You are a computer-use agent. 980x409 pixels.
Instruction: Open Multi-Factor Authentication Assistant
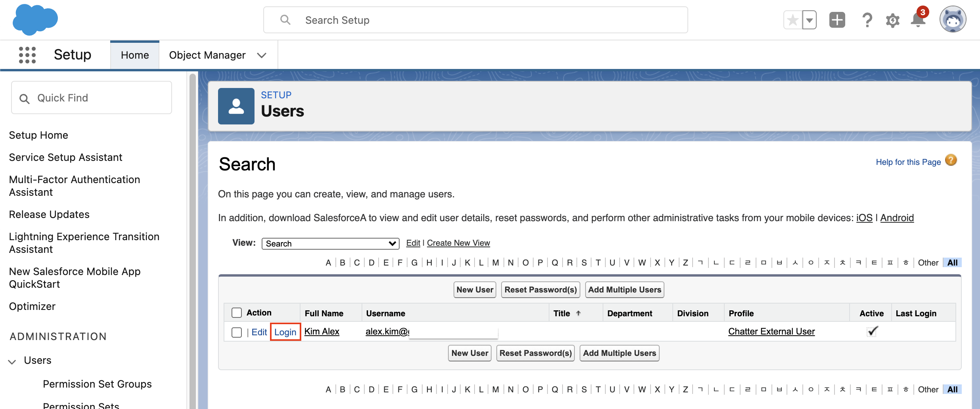(x=75, y=186)
